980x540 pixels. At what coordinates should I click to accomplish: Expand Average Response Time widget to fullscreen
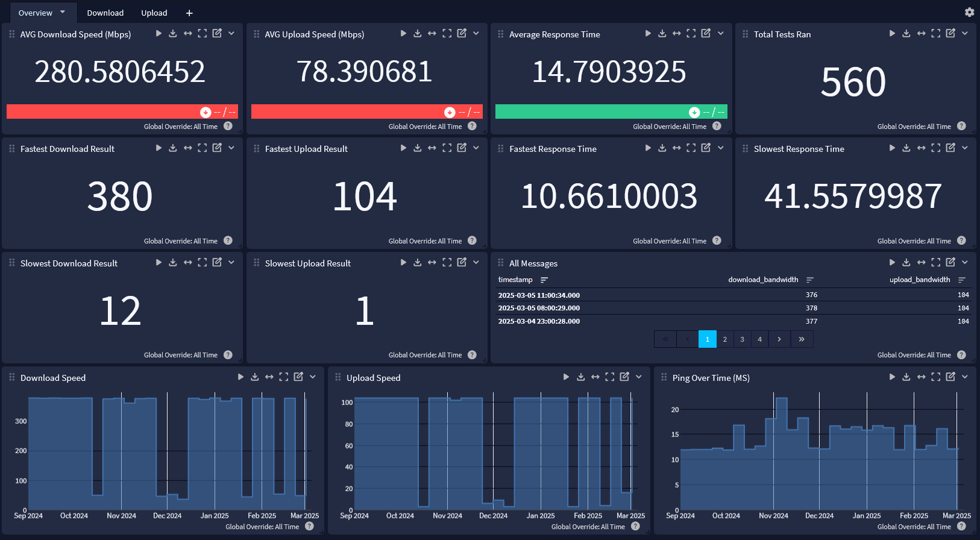click(x=691, y=34)
